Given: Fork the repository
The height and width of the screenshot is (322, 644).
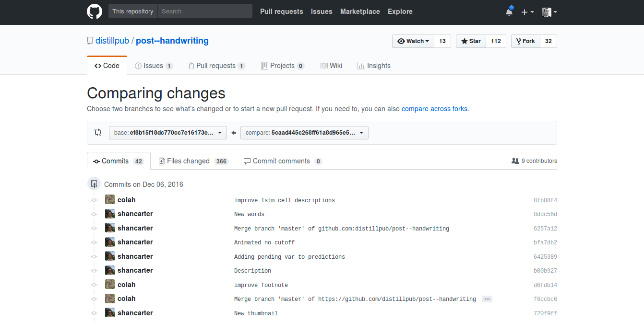Looking at the screenshot, I should pos(525,41).
